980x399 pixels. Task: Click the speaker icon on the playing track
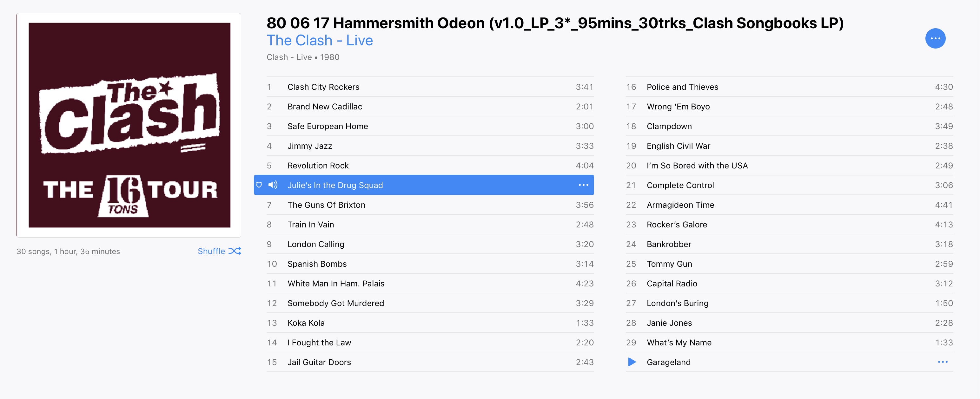coord(273,185)
